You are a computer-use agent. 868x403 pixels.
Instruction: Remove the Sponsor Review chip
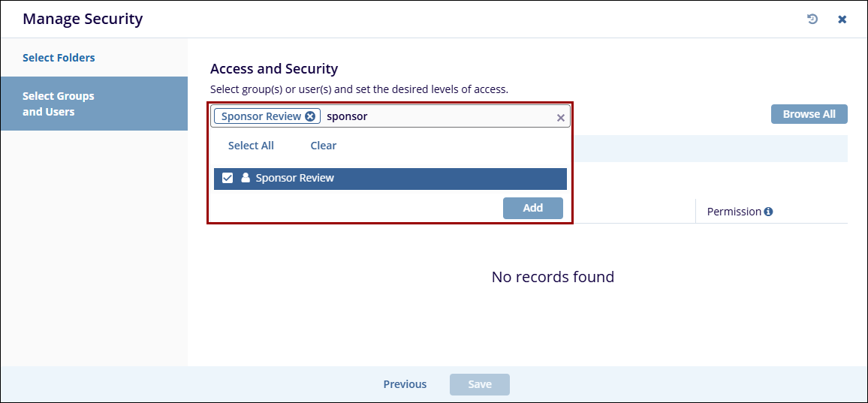(x=310, y=116)
